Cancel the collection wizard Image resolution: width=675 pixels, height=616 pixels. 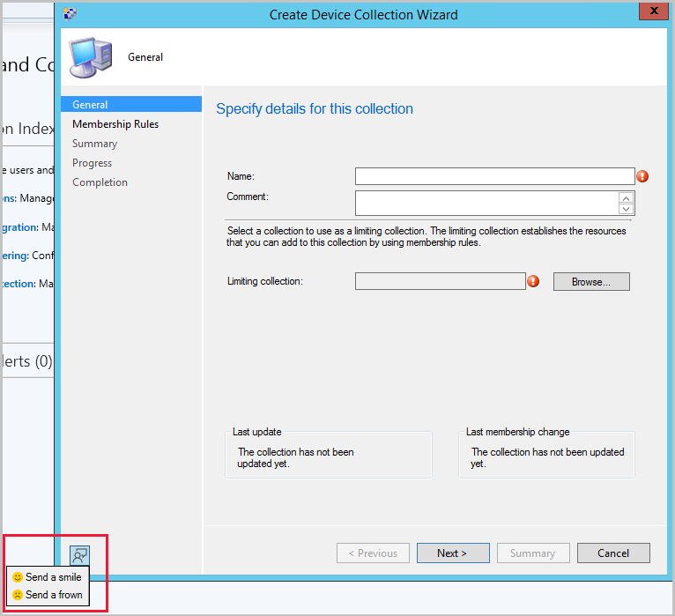[613, 553]
